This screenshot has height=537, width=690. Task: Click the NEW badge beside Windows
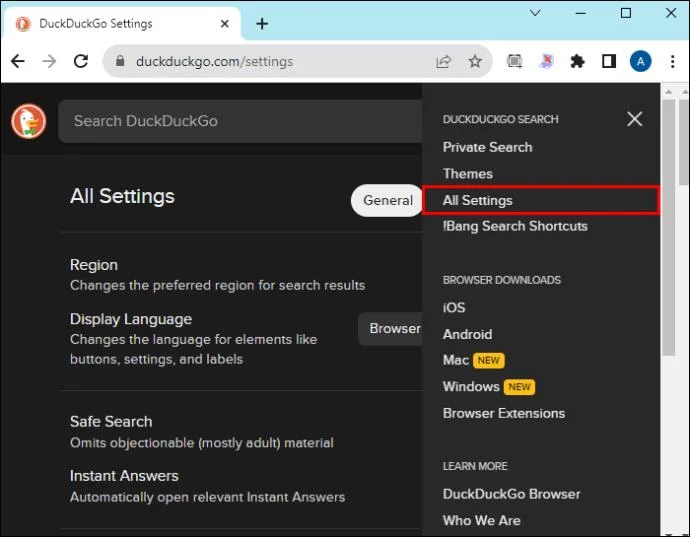519,387
